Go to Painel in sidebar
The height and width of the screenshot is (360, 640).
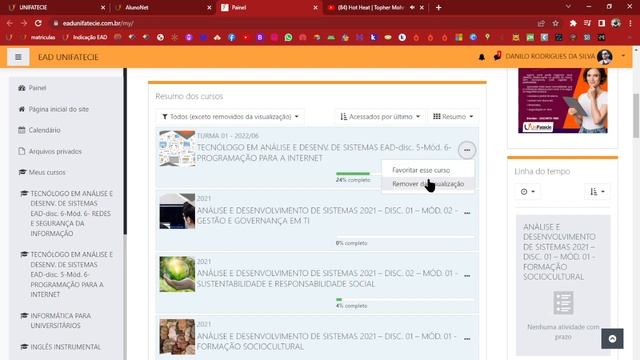(x=37, y=88)
